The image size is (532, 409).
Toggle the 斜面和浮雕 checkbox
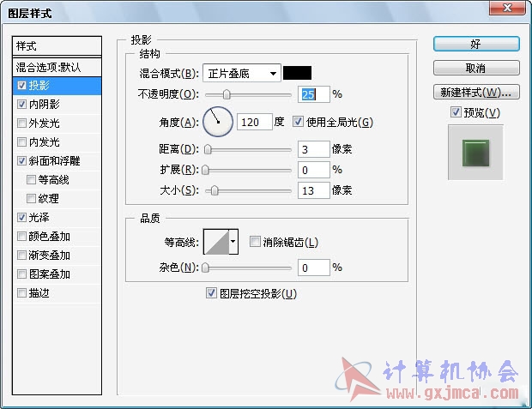pos(21,160)
